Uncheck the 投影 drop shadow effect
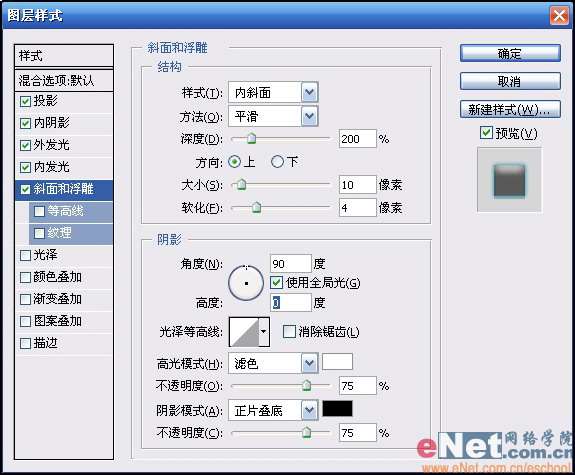This screenshot has width=575, height=475. pyautogui.click(x=25, y=101)
